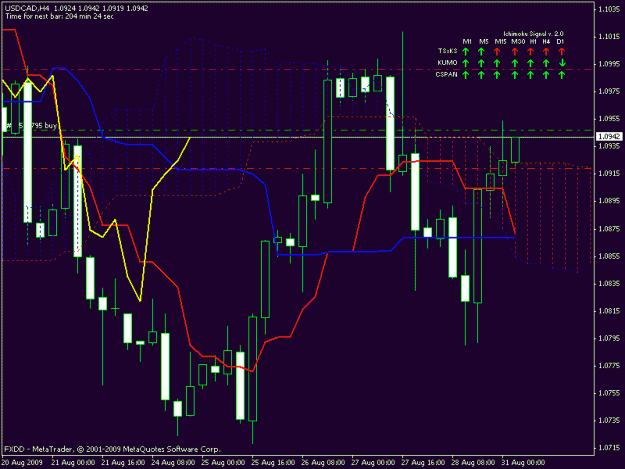This screenshot has width=625, height=469.
Task: Click the '27 Aug 16:00' time axis label
Action: point(423,463)
